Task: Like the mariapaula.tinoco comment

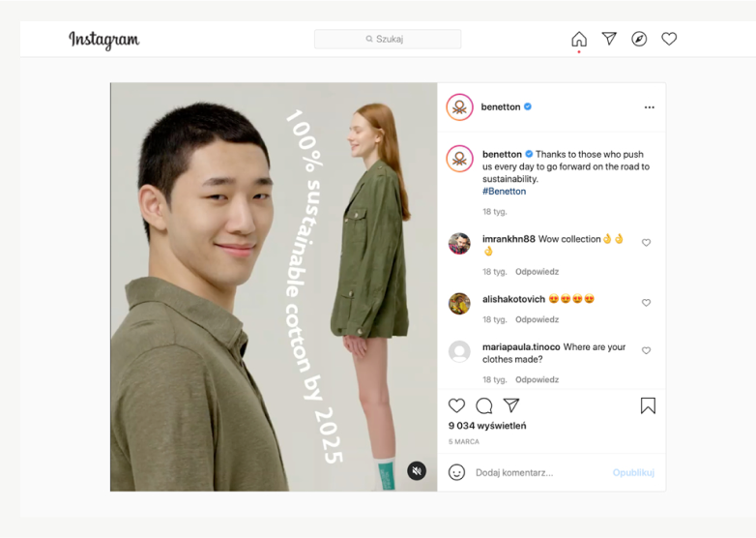Action: point(646,351)
